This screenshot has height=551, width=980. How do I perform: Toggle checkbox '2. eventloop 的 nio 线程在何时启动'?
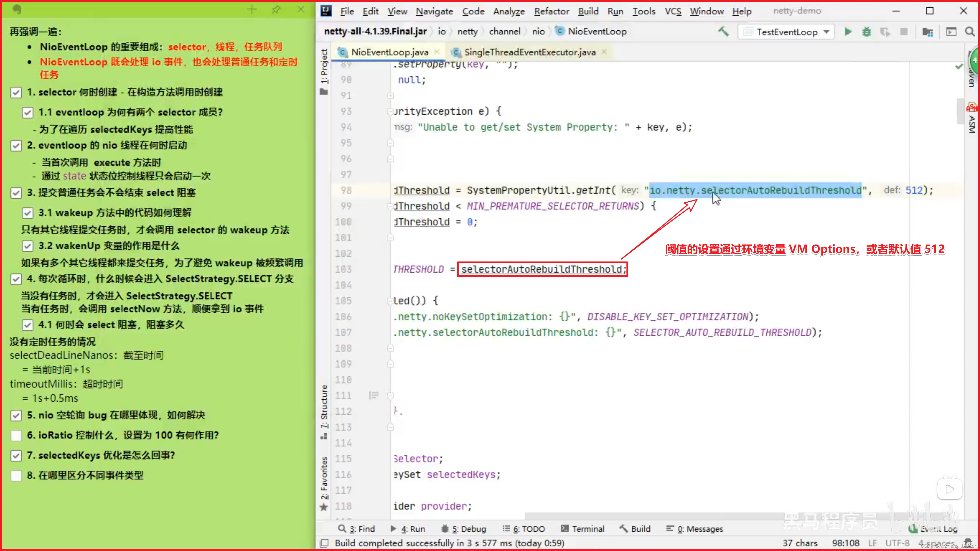(16, 146)
